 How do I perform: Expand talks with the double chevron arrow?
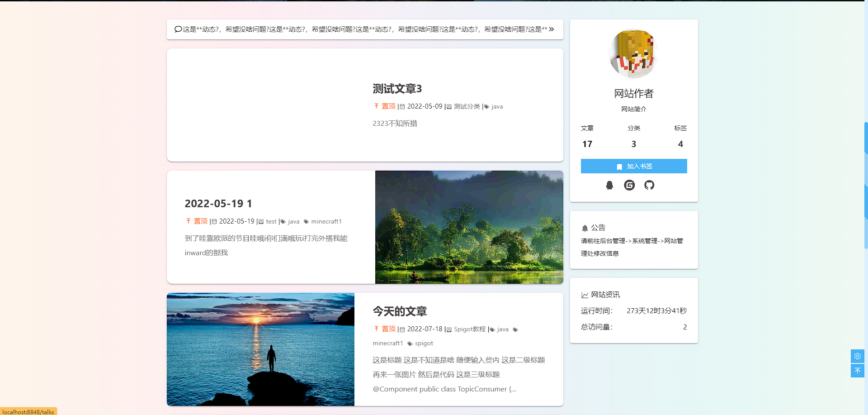click(552, 29)
